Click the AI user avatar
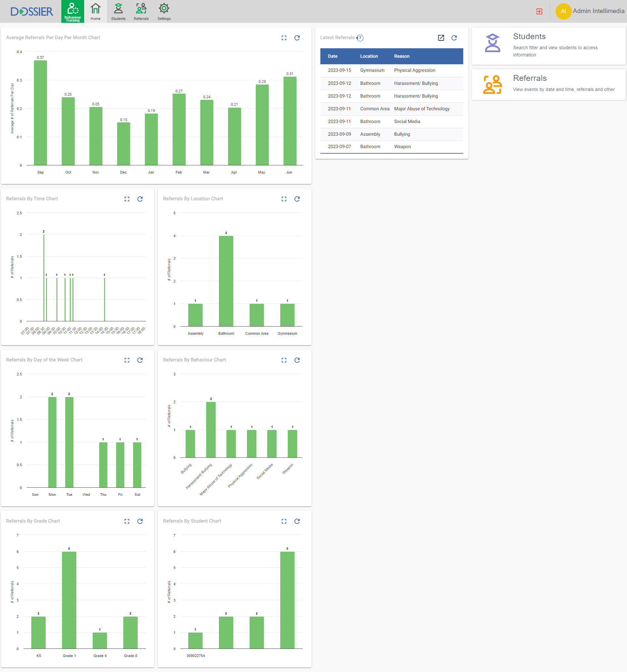 coord(563,11)
